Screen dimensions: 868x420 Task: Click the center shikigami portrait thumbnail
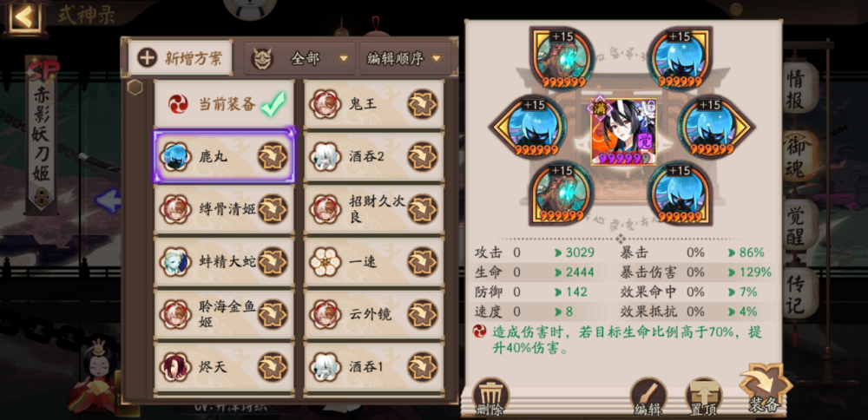point(624,132)
